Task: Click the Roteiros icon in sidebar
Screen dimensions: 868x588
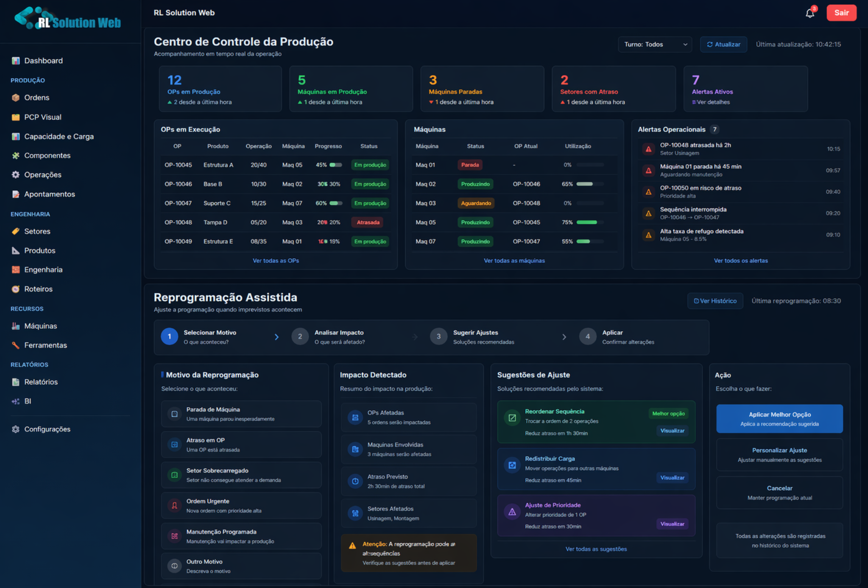Action: point(16,289)
